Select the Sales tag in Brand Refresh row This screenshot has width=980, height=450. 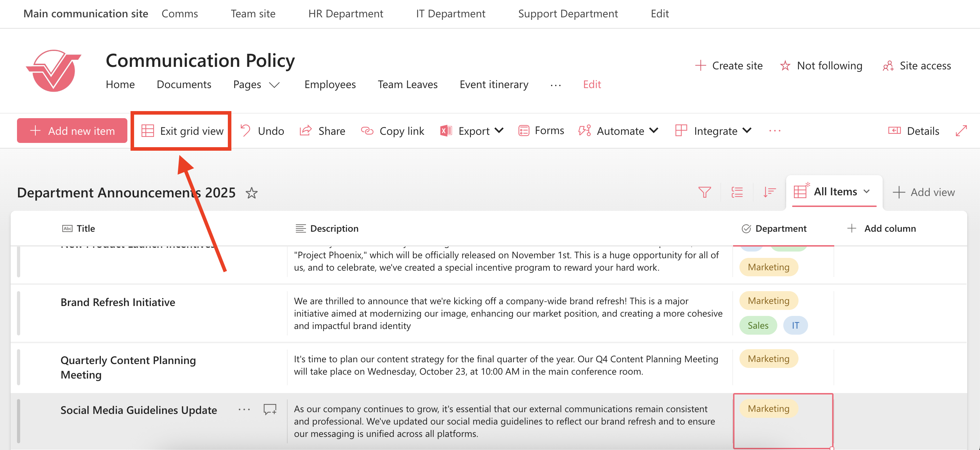(x=757, y=325)
